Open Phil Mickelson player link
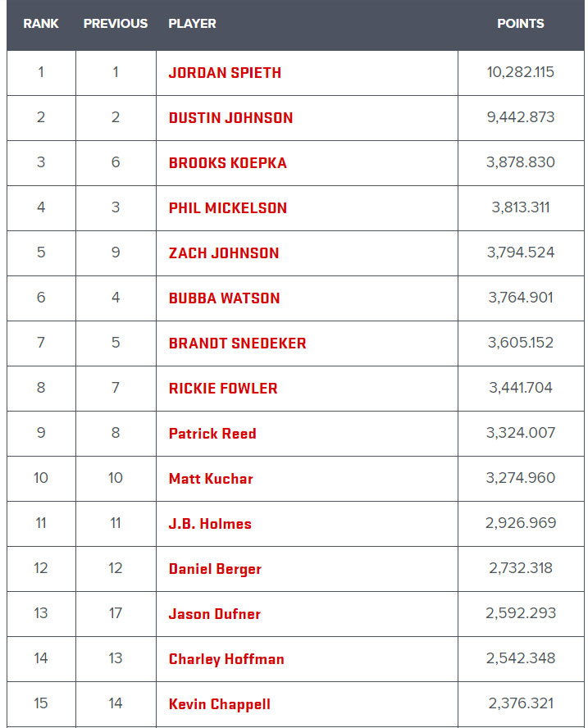 (x=228, y=208)
